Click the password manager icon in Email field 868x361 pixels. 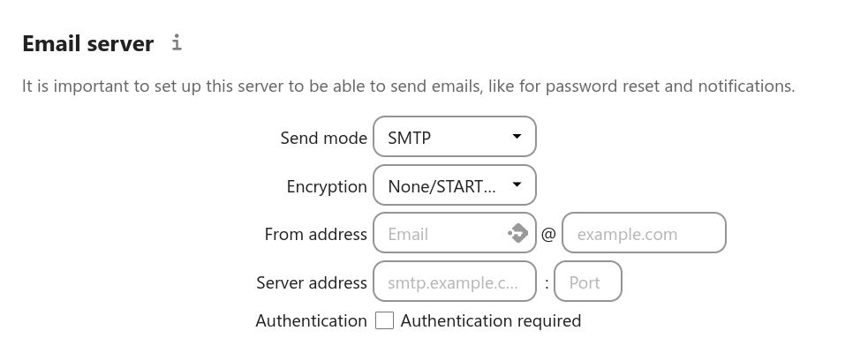517,233
